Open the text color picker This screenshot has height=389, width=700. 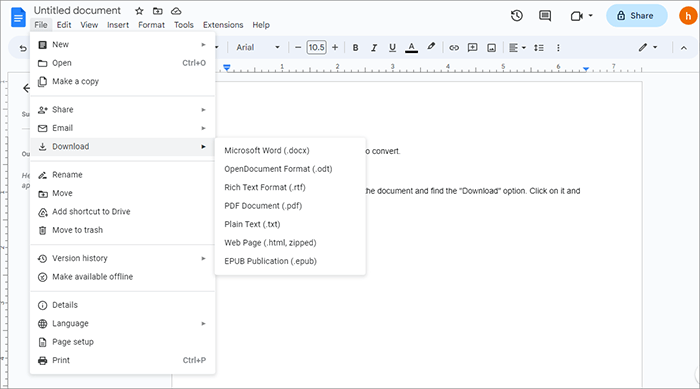pyautogui.click(x=411, y=47)
